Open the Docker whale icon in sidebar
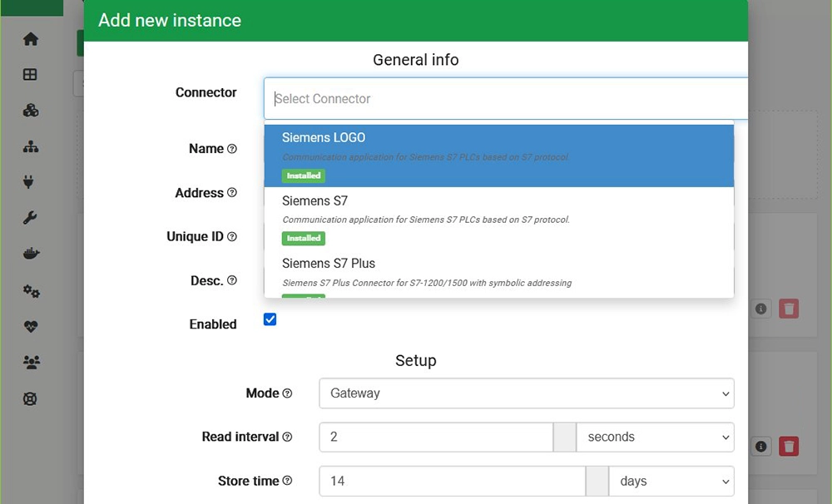The width and height of the screenshot is (832, 504). tap(32, 254)
